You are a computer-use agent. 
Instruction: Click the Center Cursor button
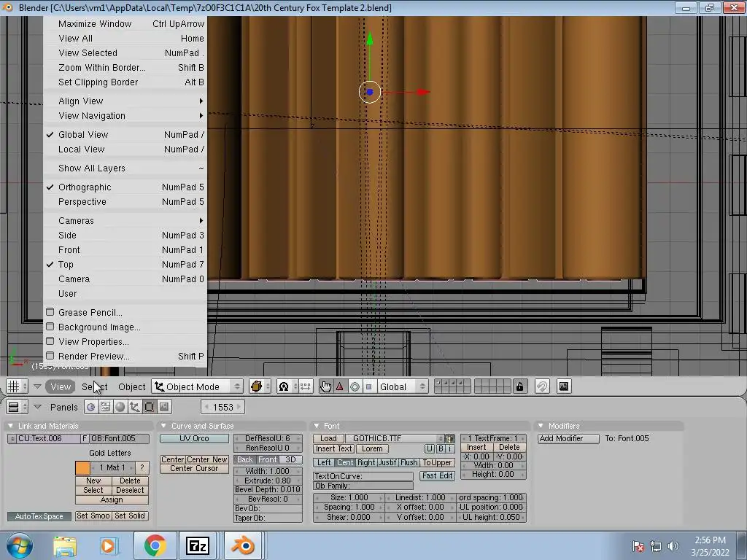tap(194, 469)
